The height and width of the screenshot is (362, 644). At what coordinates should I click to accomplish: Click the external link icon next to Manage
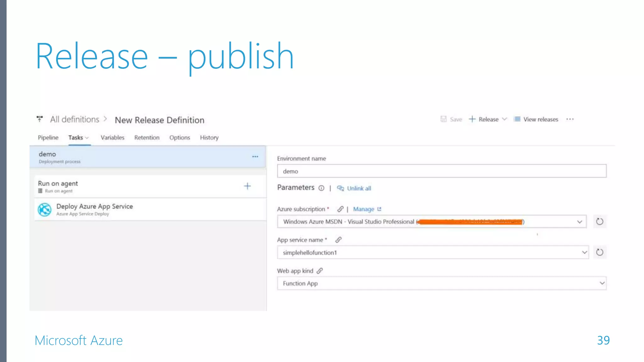pos(379,209)
